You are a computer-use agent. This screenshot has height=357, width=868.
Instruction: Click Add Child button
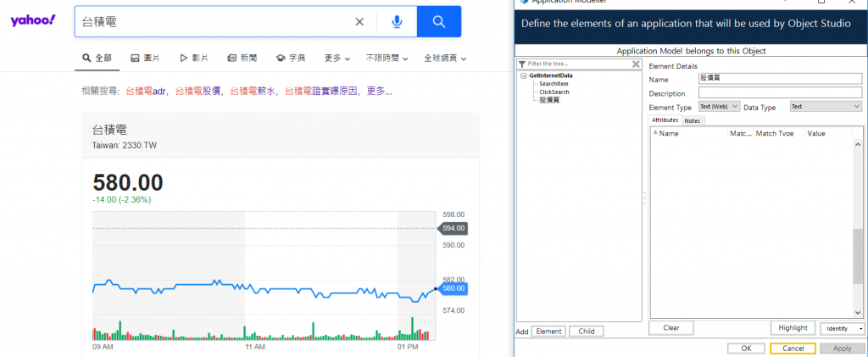click(x=587, y=331)
